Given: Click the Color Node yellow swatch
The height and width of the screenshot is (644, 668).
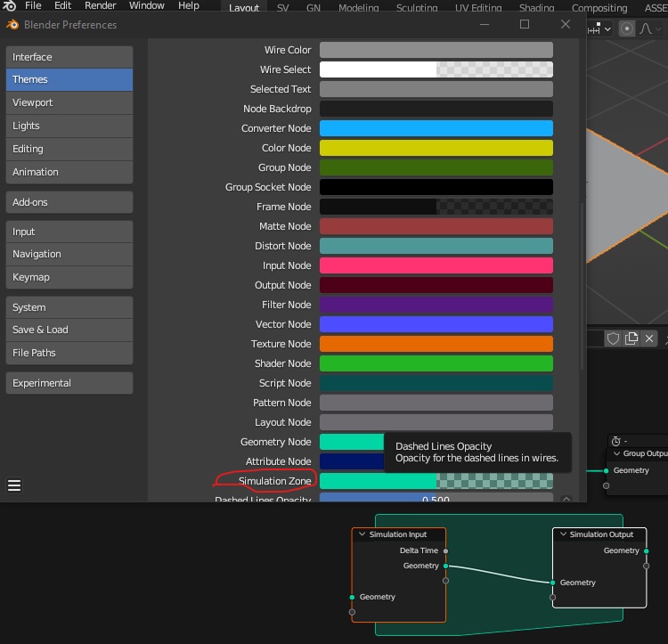Looking at the screenshot, I should [436, 148].
